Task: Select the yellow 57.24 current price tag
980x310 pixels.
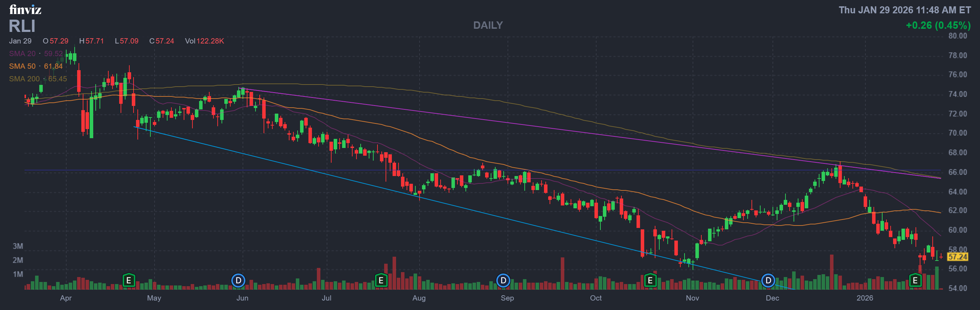Action: pyautogui.click(x=957, y=257)
